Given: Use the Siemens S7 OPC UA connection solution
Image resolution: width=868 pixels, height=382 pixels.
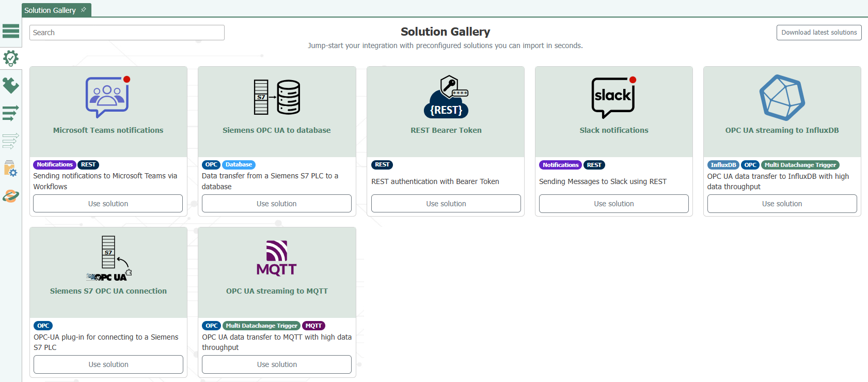Looking at the screenshot, I should pyautogui.click(x=108, y=364).
